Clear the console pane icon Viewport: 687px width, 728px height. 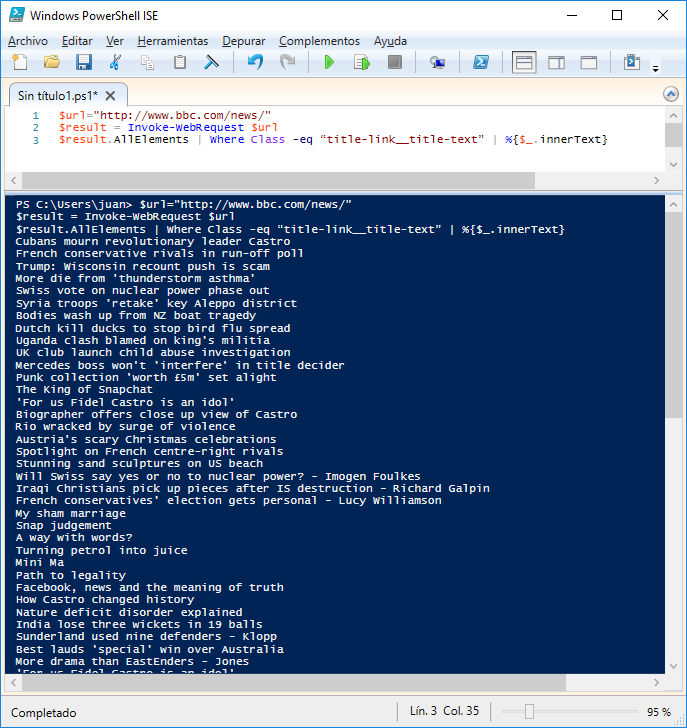pyautogui.click(x=212, y=63)
